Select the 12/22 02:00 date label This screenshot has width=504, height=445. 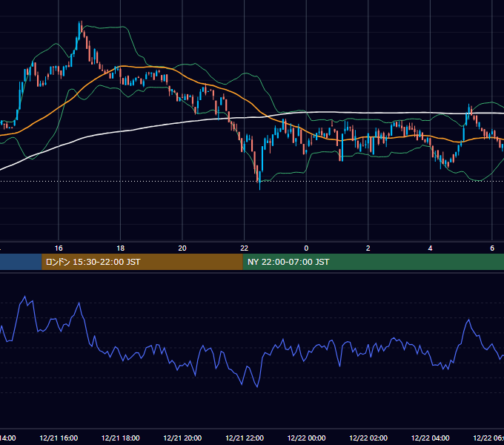(368, 438)
